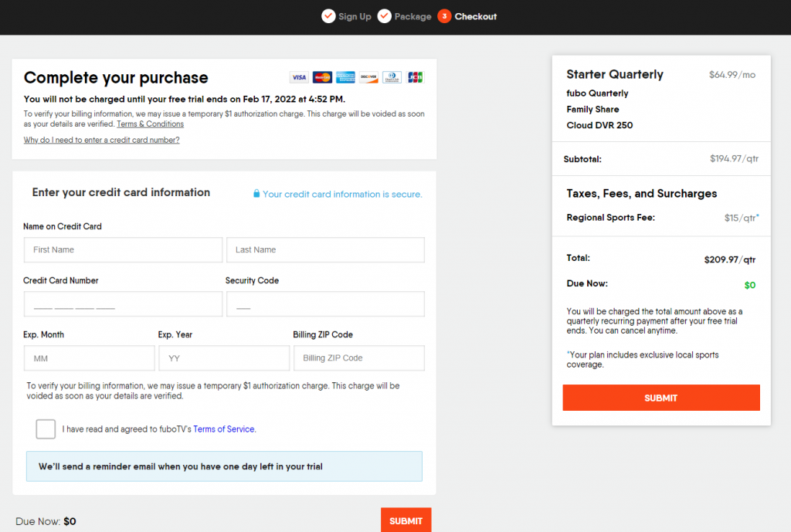Click the SUBMIT button beside Due Now at the bottom
This screenshot has width=791, height=532.
click(406, 520)
